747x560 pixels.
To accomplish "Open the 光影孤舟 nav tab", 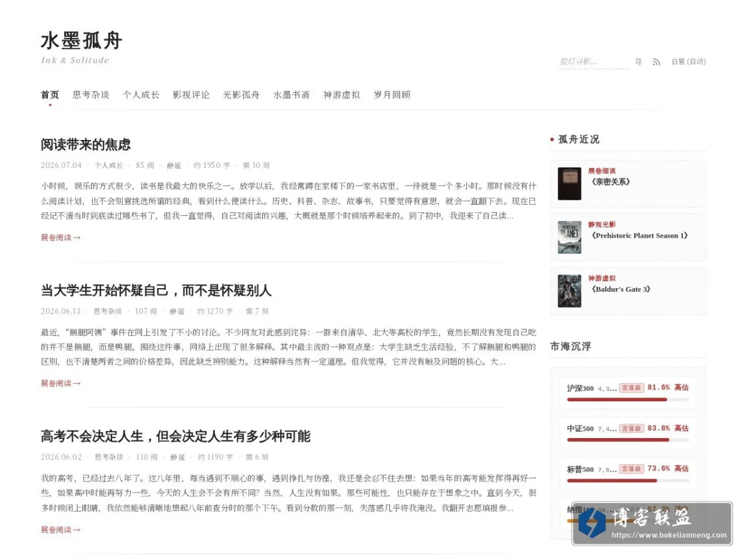I will point(241,95).
